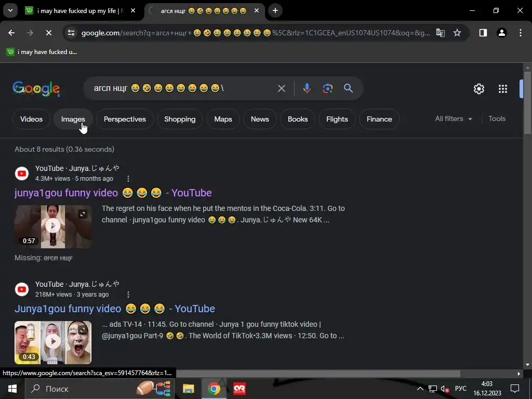This screenshot has height=399, width=532.
Task: Click the YouTube icon of first result
Action: 22,174
